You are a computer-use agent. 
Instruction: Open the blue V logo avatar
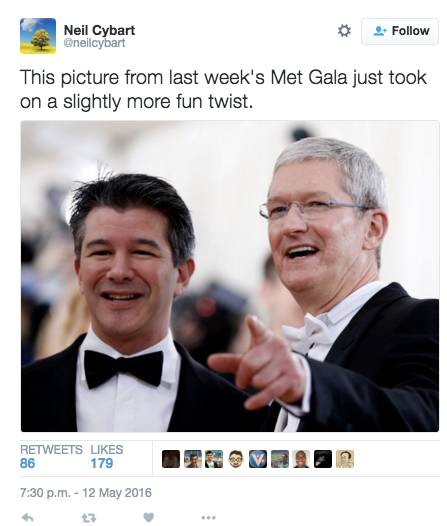coord(258,459)
